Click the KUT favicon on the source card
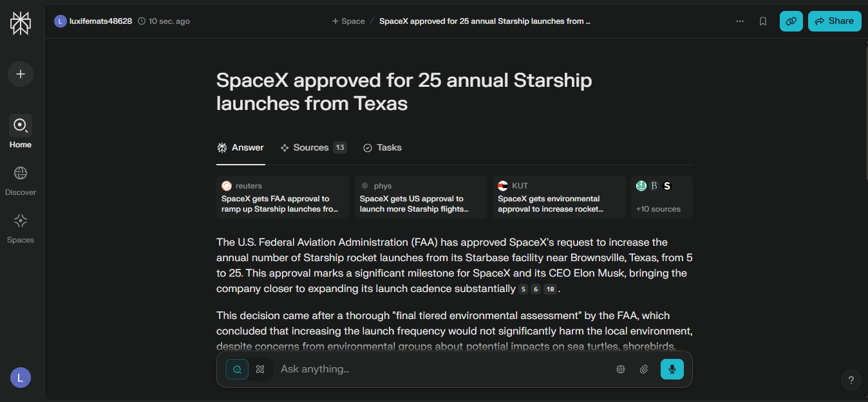This screenshot has width=868, height=402. point(503,186)
